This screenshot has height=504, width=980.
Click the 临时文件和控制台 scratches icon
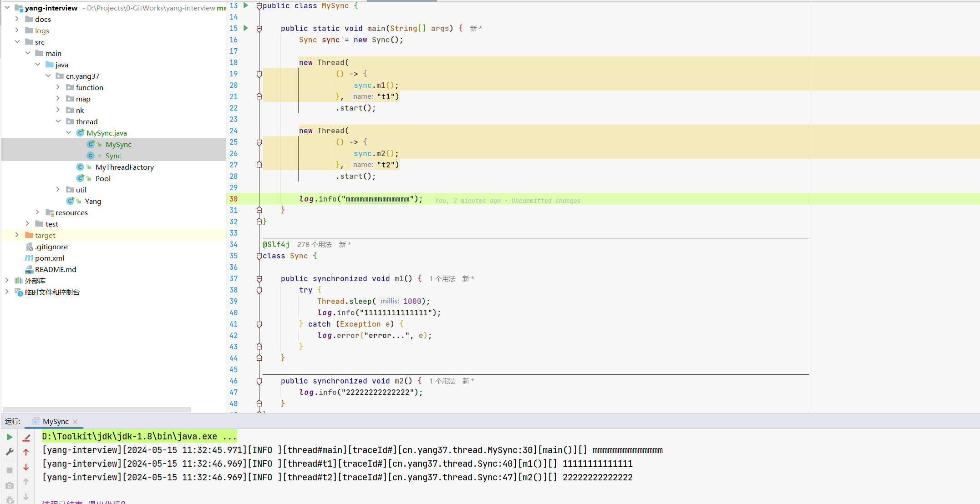point(19,292)
